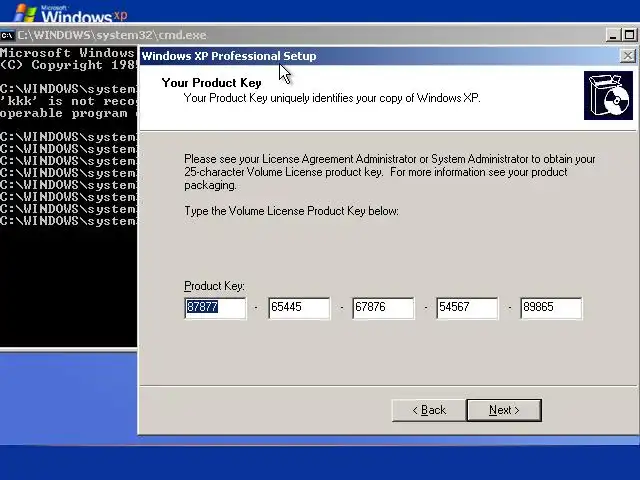Click the product key field containing 65445
640x480 pixels.
[x=299, y=308]
